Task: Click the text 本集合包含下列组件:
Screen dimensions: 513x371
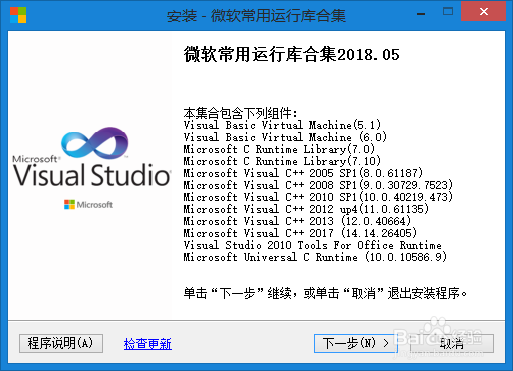Action: tap(240, 113)
